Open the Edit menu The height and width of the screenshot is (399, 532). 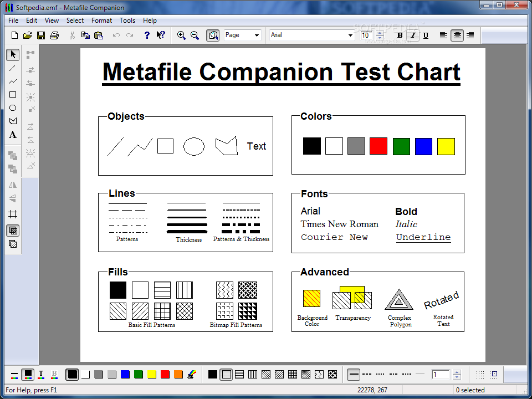pos(32,21)
